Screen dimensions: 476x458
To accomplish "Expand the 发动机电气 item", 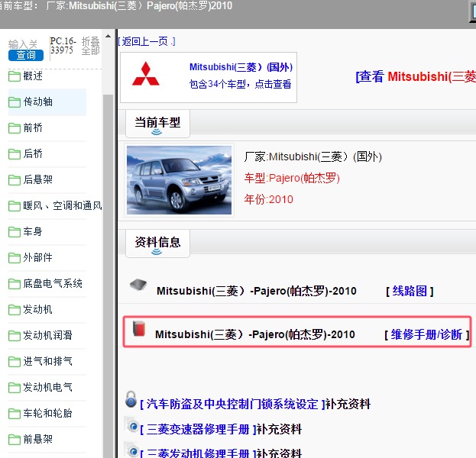I will [x=47, y=387].
